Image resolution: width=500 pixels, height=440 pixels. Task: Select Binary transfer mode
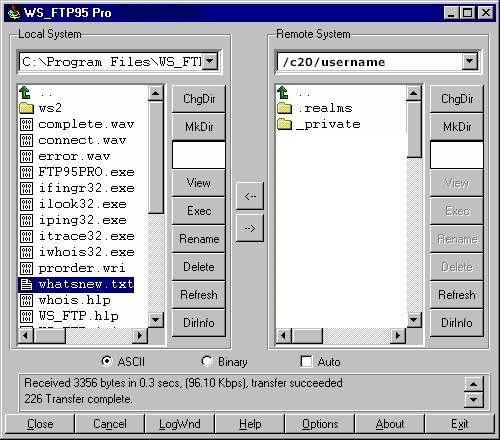[207, 361]
